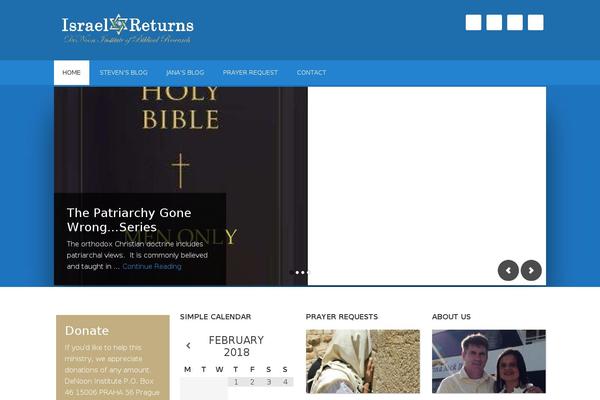
Task: Select February 2 in the calendar
Action: tap(252, 382)
